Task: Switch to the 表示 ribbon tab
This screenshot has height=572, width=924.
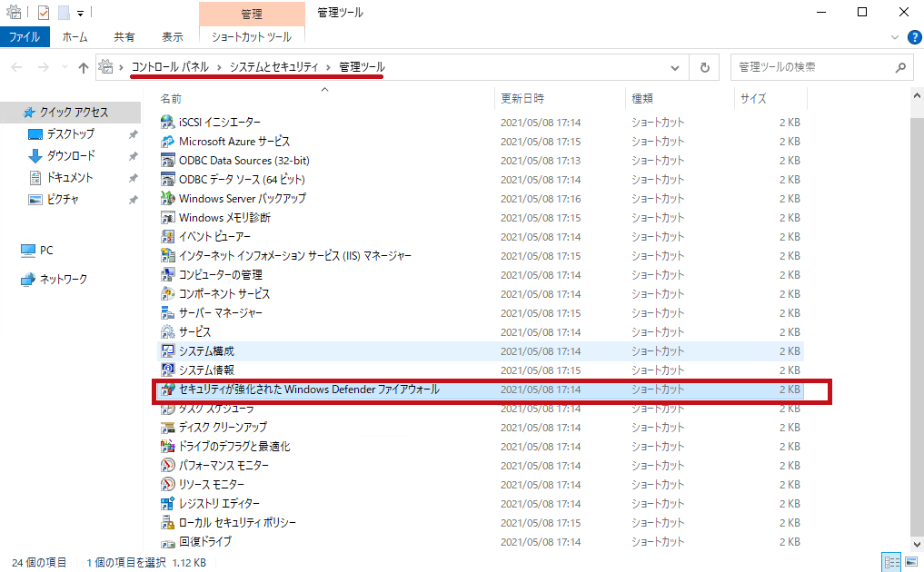Action: (x=172, y=37)
